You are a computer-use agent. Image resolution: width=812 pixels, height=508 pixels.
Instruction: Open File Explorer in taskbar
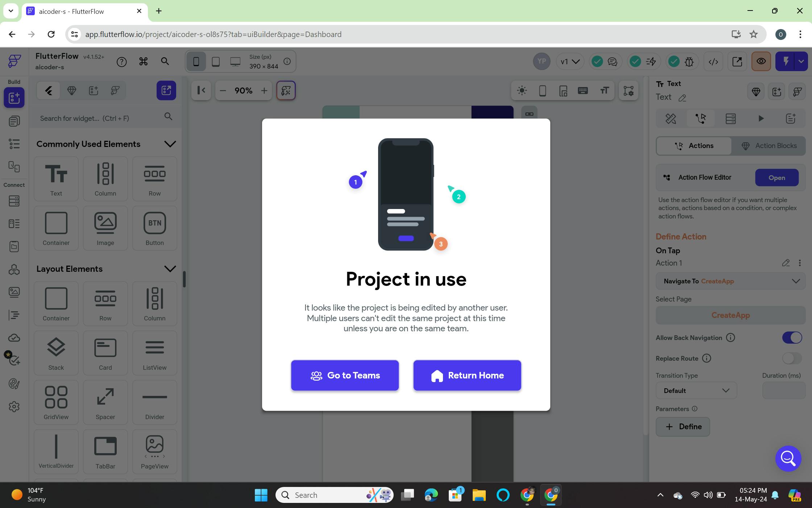pyautogui.click(x=479, y=495)
